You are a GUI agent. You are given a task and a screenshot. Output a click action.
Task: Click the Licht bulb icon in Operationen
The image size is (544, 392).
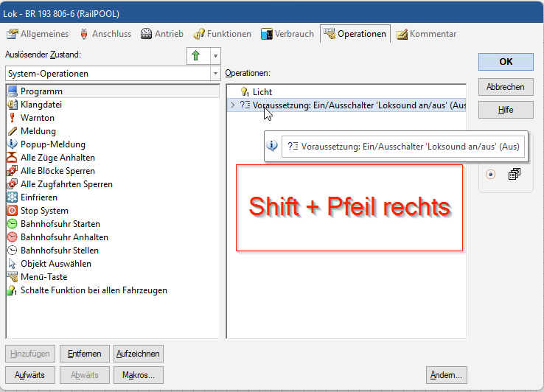tap(245, 92)
